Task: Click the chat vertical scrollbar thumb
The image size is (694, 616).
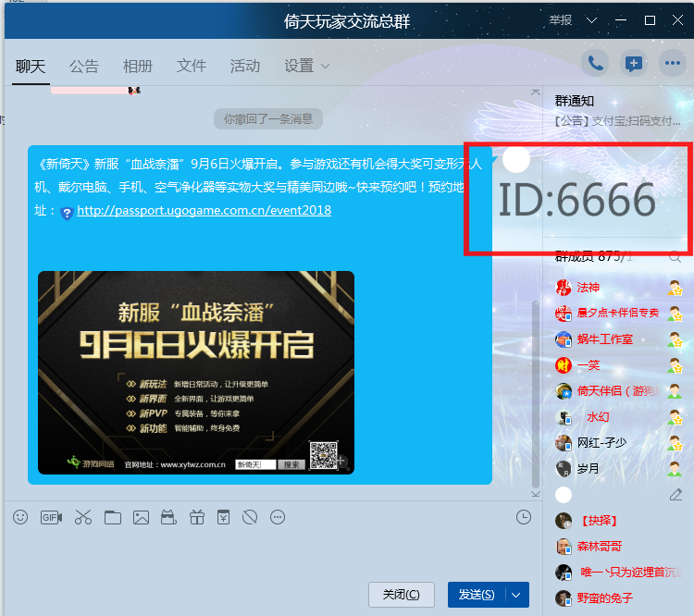Action: tap(536, 394)
